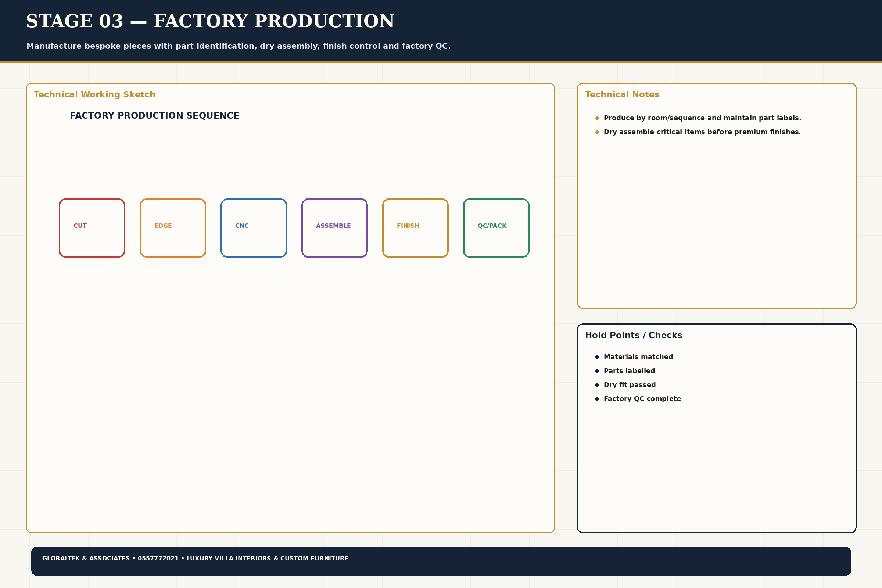The height and width of the screenshot is (588, 882).
Task: Select the orange EDGE stage box
Action: (x=173, y=228)
